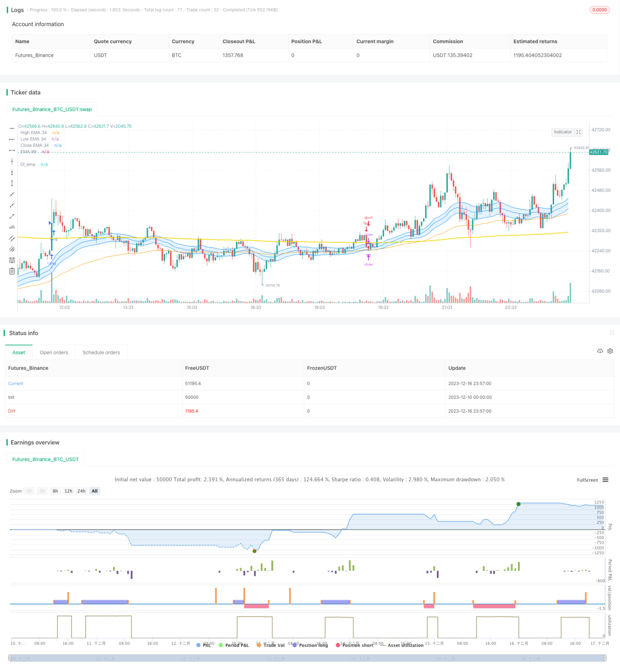Open the earnings chart hamburger menu

coord(605,480)
